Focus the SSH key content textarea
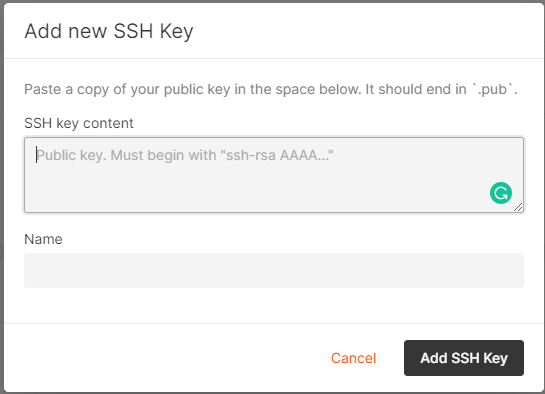This screenshot has width=545, height=394. pos(274,175)
